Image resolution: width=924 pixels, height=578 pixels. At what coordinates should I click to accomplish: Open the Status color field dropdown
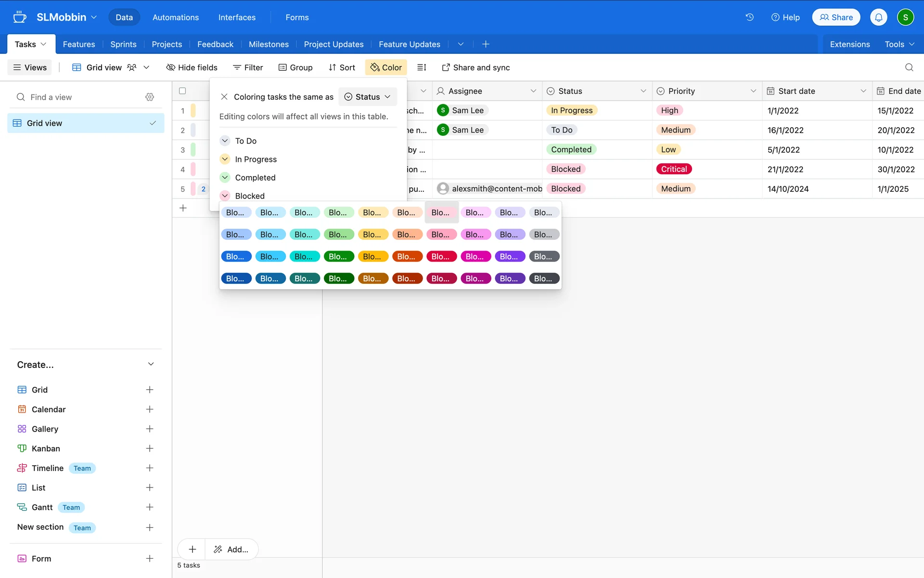368,97
